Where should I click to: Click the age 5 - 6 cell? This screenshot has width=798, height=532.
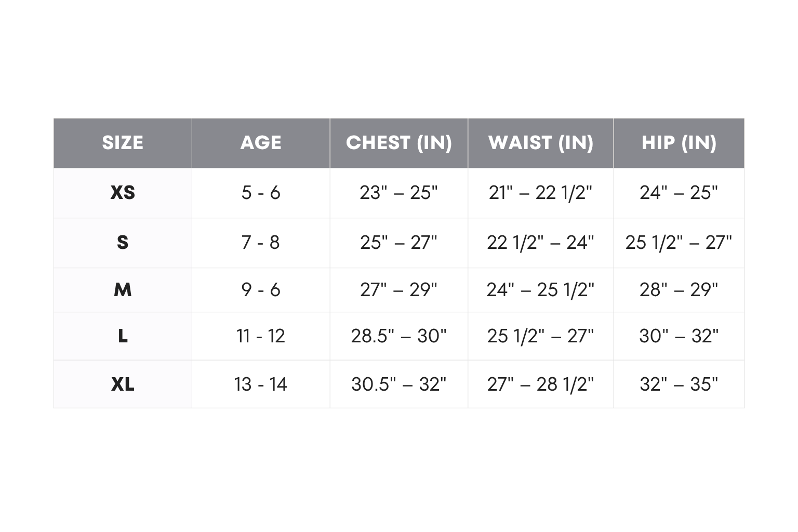point(261,193)
